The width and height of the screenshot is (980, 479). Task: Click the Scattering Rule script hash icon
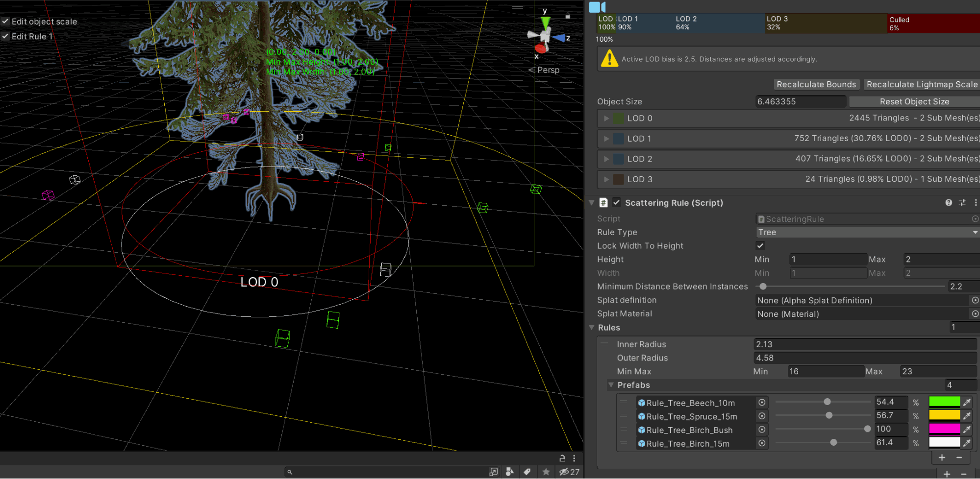click(603, 203)
